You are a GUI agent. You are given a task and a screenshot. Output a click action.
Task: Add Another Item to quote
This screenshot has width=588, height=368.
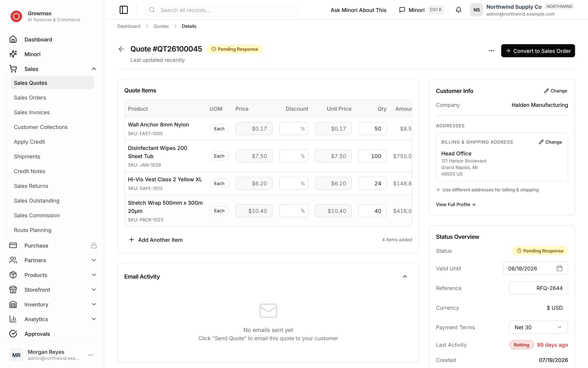pos(156,240)
